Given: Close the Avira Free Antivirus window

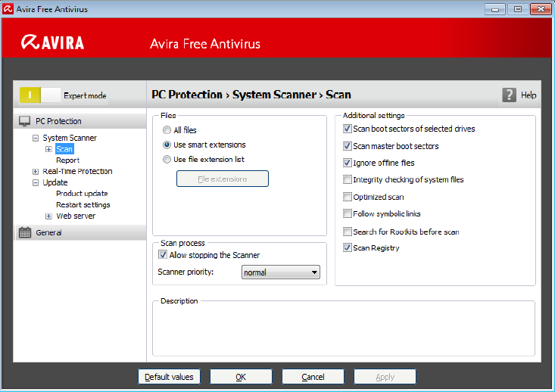Looking at the screenshot, I should pyautogui.click(x=541, y=9).
